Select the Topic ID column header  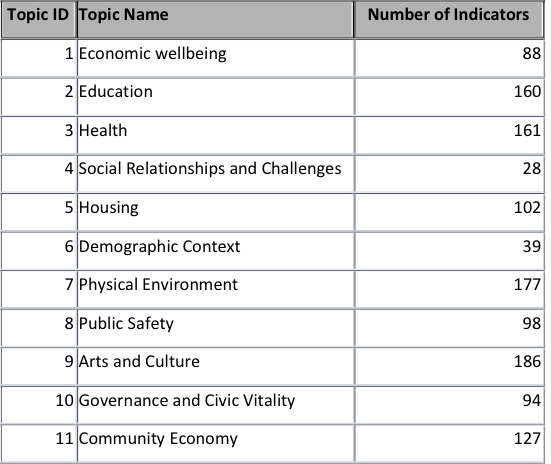pyautogui.click(x=39, y=19)
